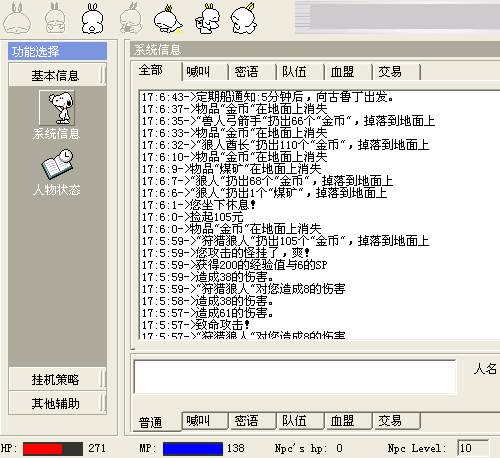Viewport: 500px width, 458px height.
Task: Open 系统信息 via the Snoopy icon
Action: (57, 107)
